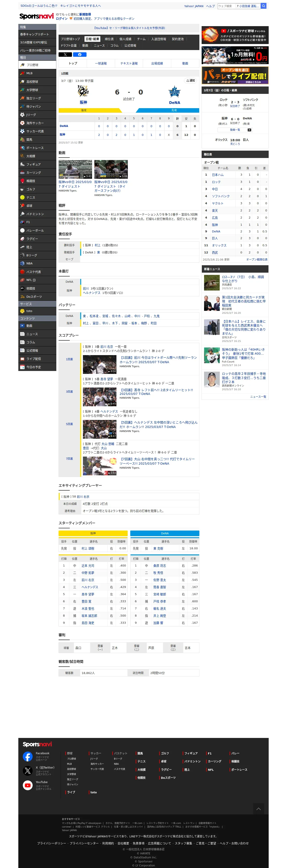This screenshot has height=868, width=287.
Task: Open the YouTube セ・リーグ順位 prediction link
Action: 129,28
